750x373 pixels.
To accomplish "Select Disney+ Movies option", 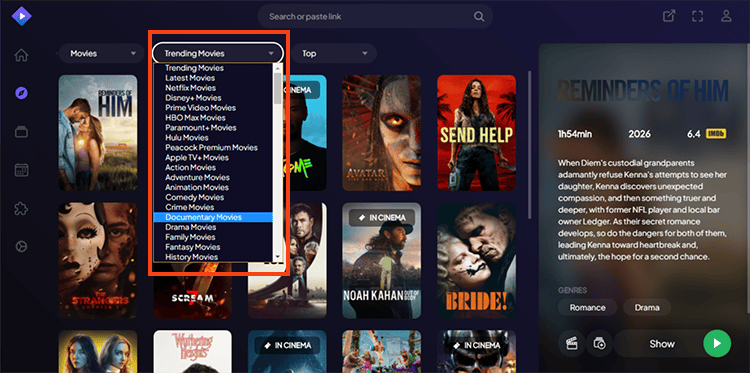I will pos(213,98).
